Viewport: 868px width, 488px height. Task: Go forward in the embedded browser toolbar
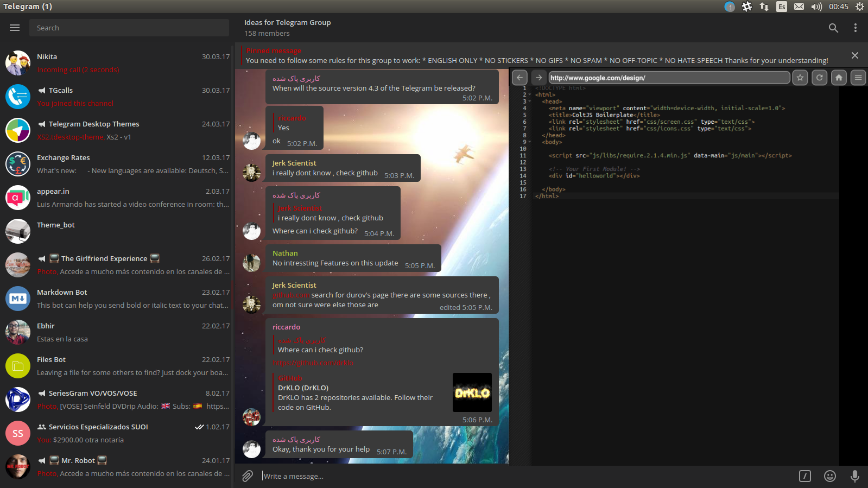click(538, 78)
